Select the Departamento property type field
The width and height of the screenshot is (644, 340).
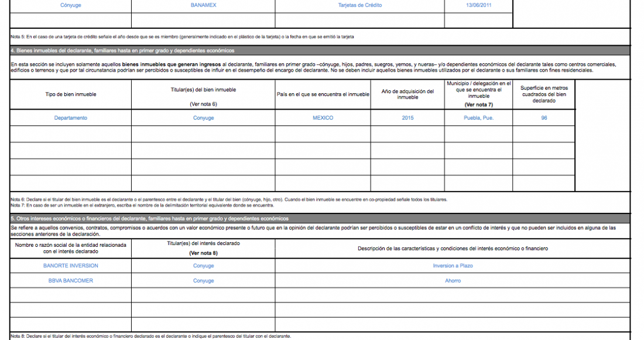tap(70, 118)
